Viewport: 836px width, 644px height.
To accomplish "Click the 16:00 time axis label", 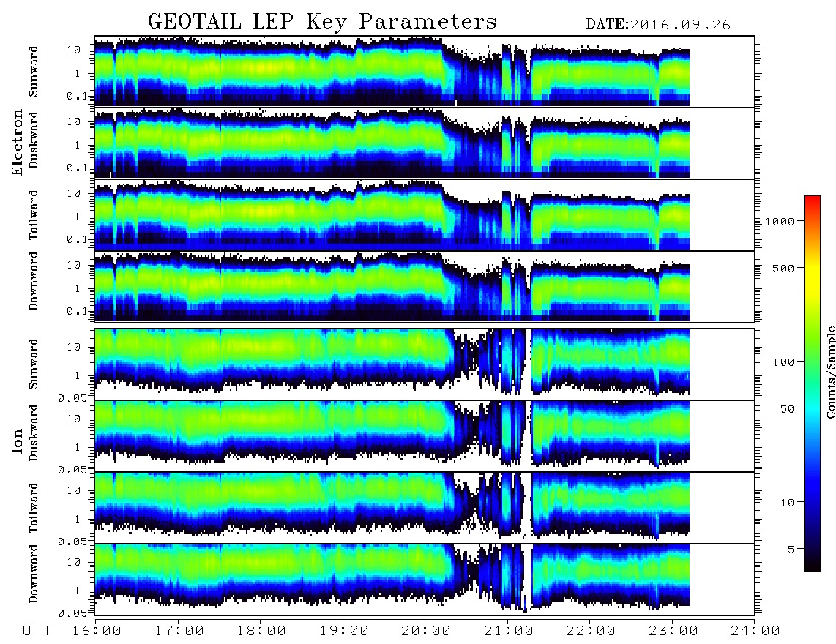I will click(97, 632).
